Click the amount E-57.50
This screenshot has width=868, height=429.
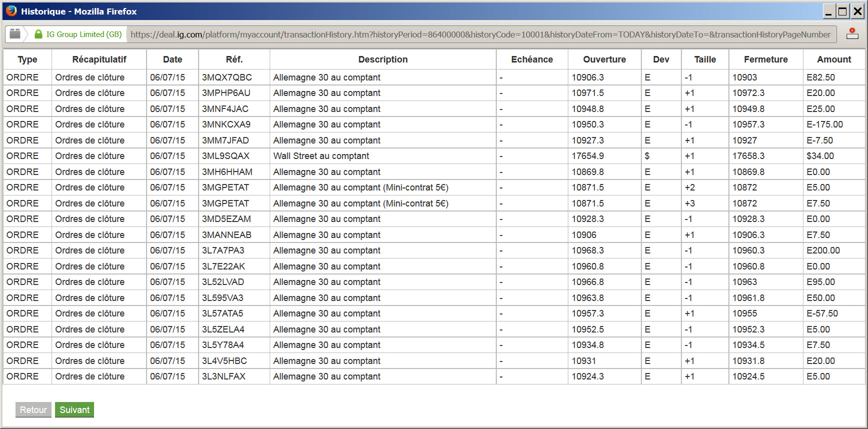point(822,313)
